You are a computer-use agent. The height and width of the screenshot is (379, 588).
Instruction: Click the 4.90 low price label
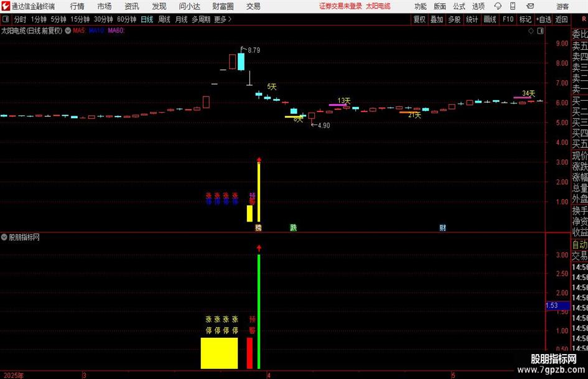324,125
